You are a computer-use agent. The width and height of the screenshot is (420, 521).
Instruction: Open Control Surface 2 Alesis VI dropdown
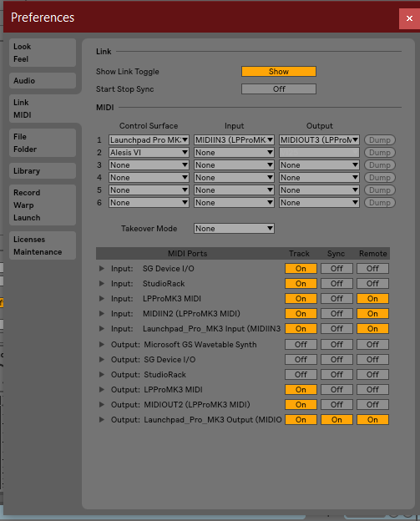pyautogui.click(x=149, y=153)
